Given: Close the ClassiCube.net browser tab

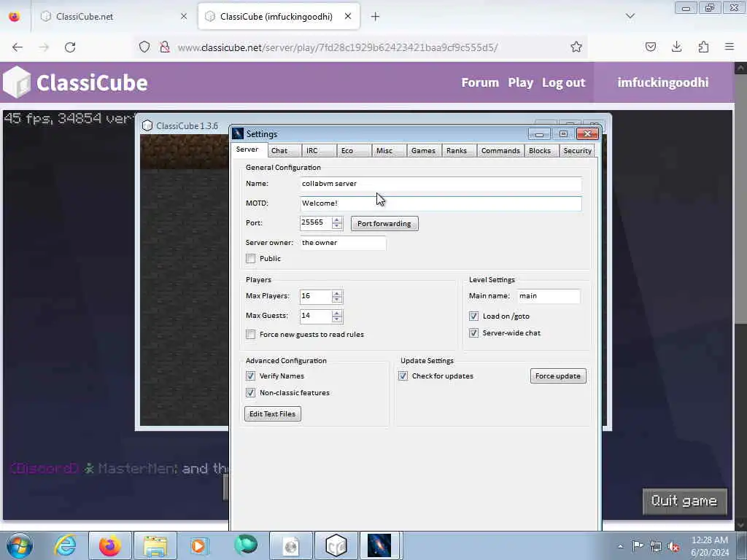Looking at the screenshot, I should [184, 17].
